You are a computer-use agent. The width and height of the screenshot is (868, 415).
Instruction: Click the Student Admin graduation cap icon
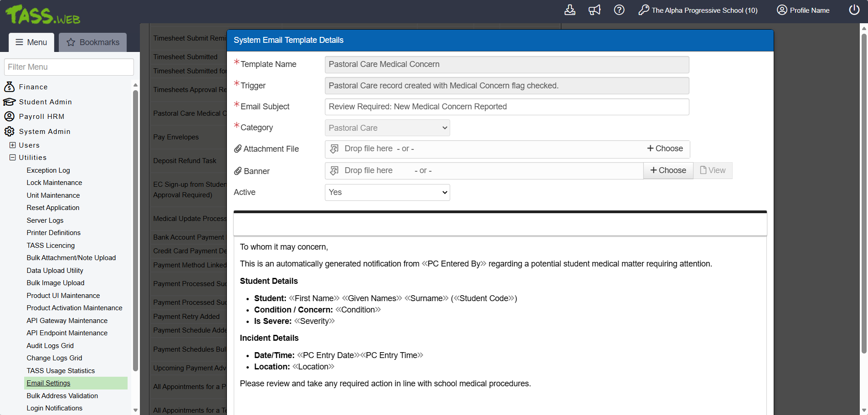coord(9,102)
